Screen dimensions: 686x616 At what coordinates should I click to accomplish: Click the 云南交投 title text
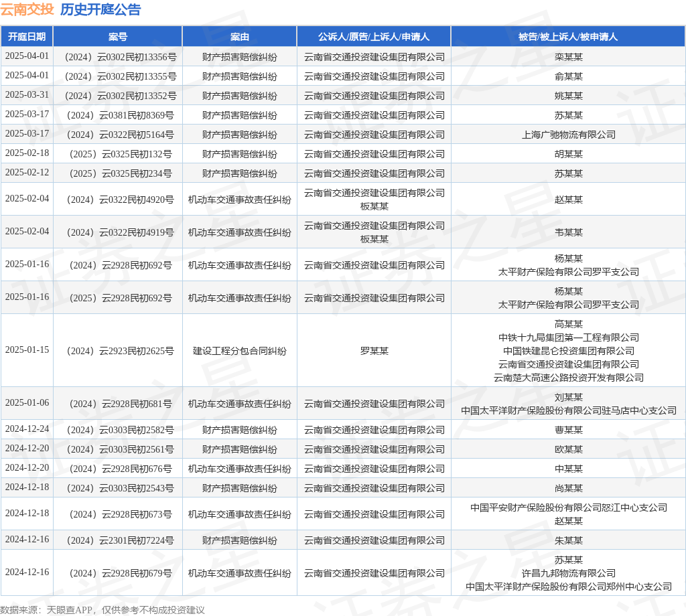27,9
